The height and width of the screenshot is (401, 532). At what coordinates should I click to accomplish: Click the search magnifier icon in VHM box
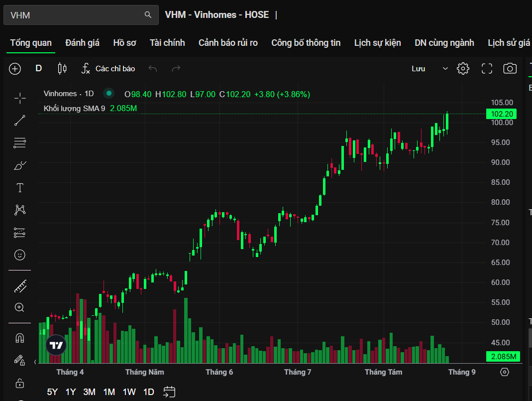click(148, 14)
